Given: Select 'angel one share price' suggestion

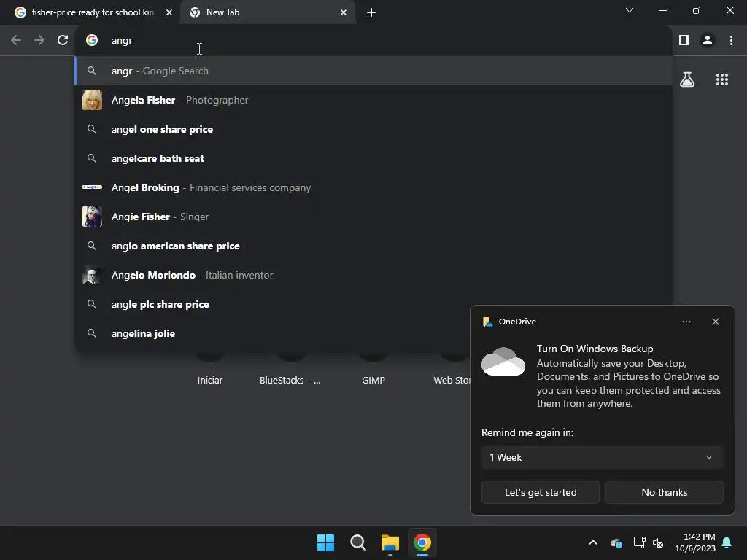Looking at the screenshot, I should pyautogui.click(x=373, y=129).
